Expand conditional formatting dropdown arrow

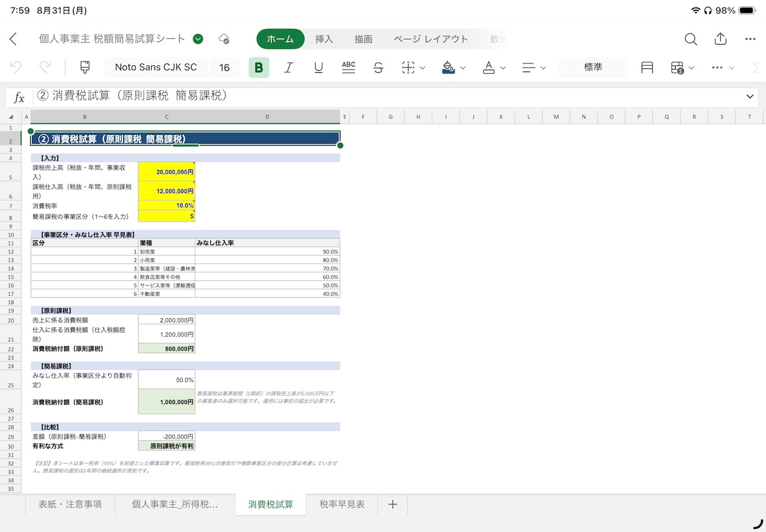691,68
